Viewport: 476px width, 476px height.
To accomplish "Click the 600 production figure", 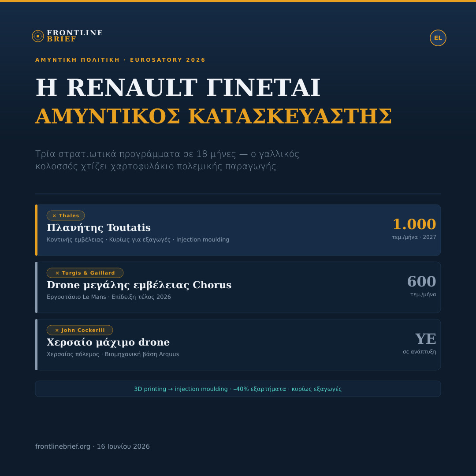I will coord(421,281).
